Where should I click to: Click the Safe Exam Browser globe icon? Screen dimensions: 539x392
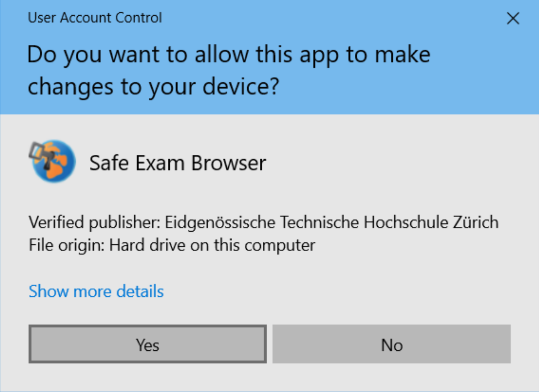point(52,161)
